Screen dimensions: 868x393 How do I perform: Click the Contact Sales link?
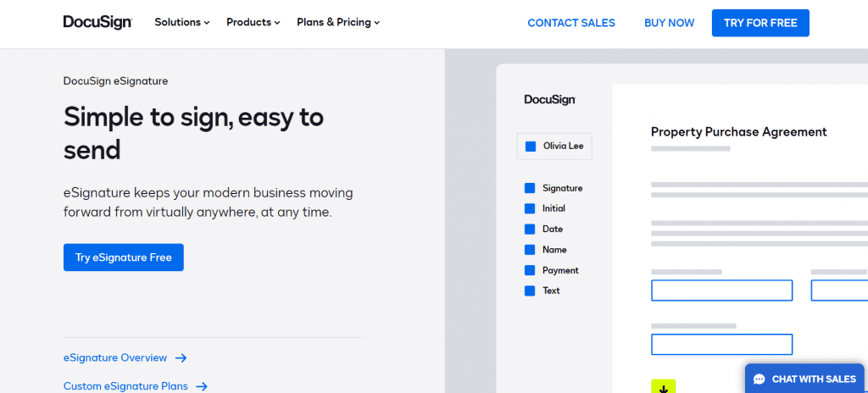(571, 23)
